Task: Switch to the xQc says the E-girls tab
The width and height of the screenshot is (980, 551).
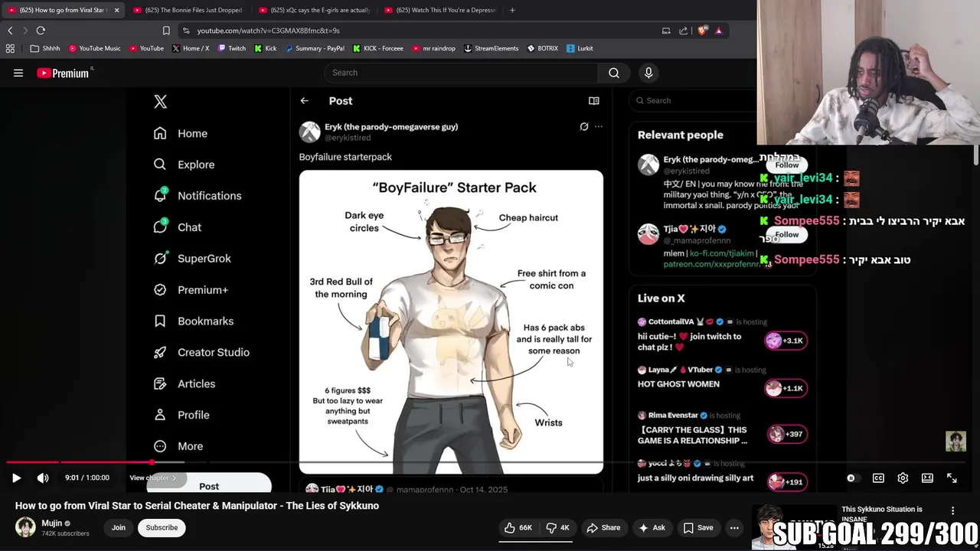Action: [x=314, y=10]
